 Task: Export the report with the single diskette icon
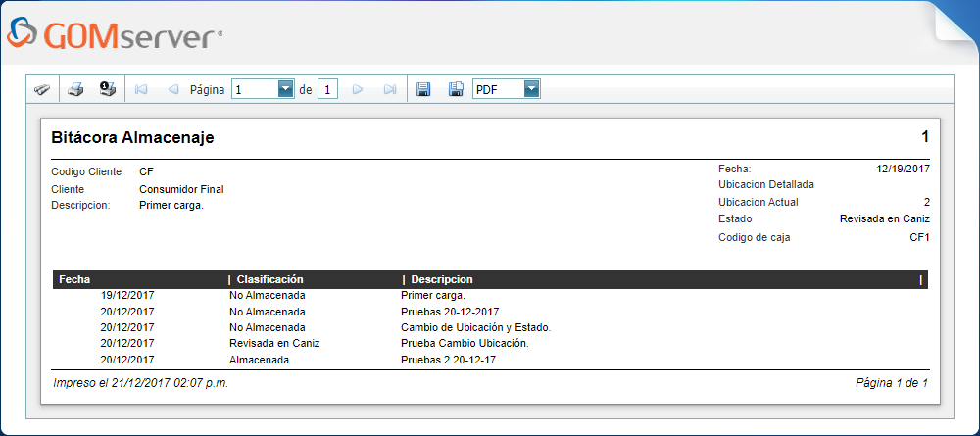pos(423,89)
